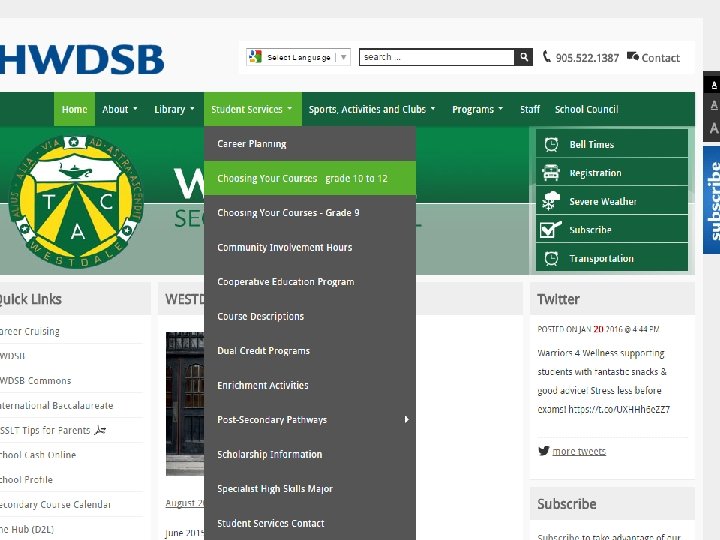The width and height of the screenshot is (720, 540).
Task: Expand Post-Secondary Pathways submenu arrow
Action: [x=406, y=419]
